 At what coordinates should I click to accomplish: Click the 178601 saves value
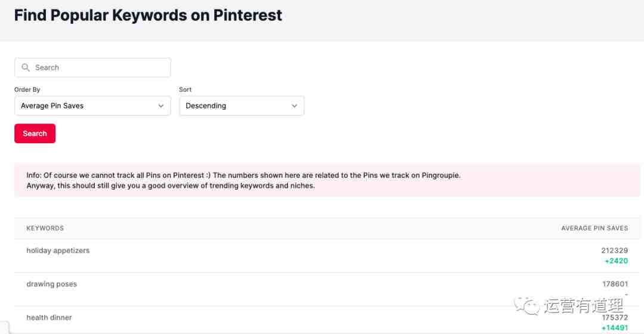[615, 284]
